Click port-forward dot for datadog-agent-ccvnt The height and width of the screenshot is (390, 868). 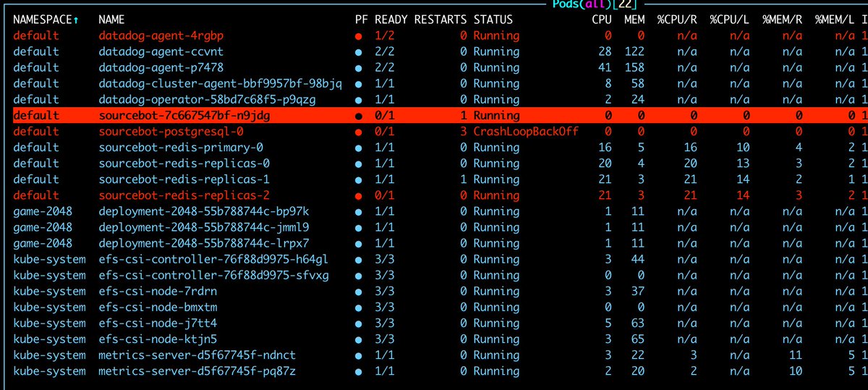[x=359, y=51]
